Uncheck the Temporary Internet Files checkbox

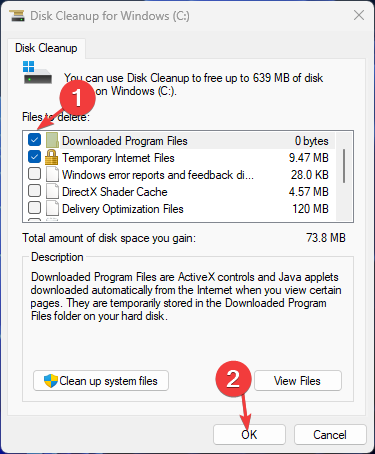pyautogui.click(x=34, y=157)
